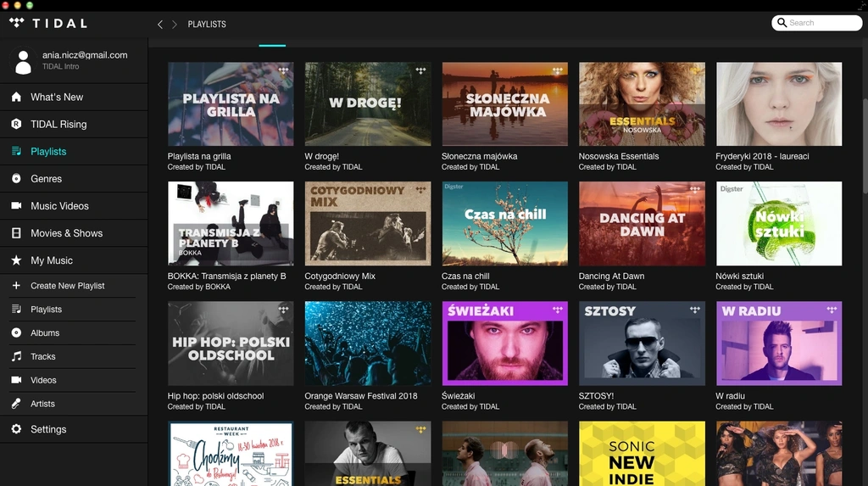Click My Music Playlists list icon

pos(16,310)
